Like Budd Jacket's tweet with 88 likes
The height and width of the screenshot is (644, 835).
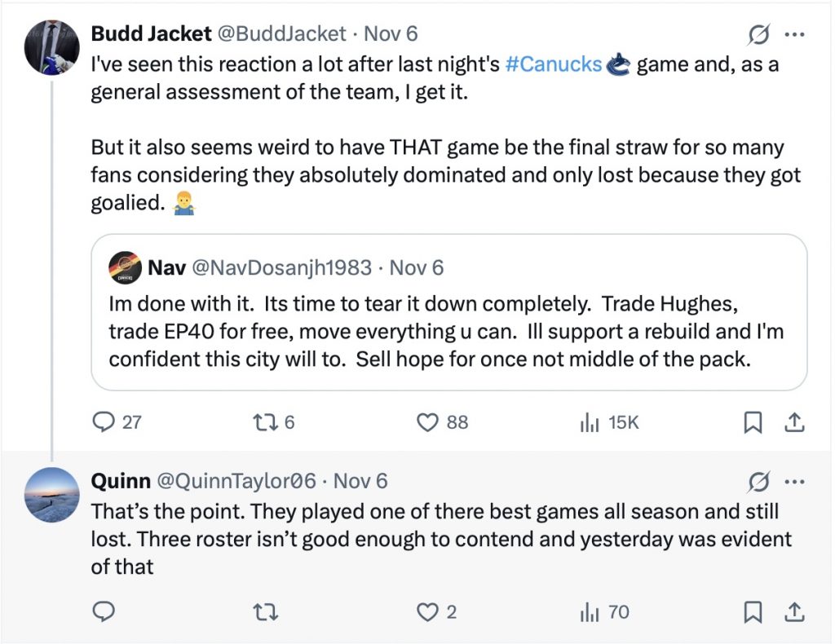point(429,421)
